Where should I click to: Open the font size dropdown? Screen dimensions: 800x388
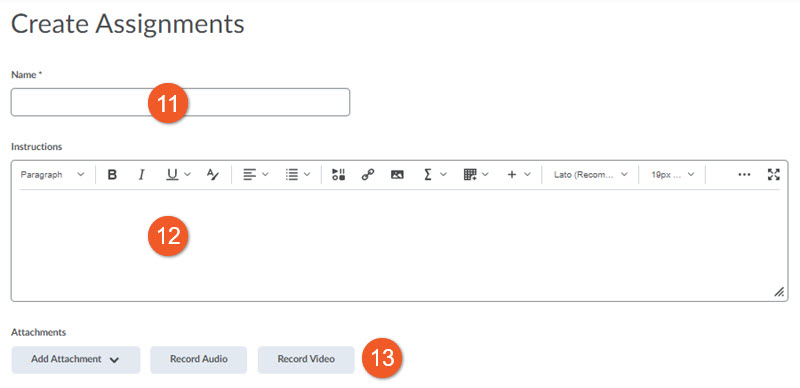(672, 175)
